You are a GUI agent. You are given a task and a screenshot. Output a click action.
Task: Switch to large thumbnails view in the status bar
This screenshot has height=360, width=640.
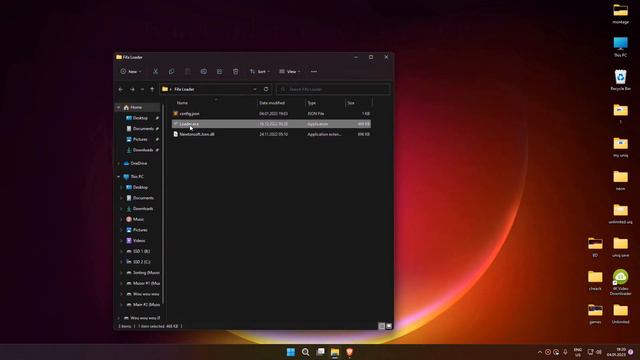tap(389, 326)
